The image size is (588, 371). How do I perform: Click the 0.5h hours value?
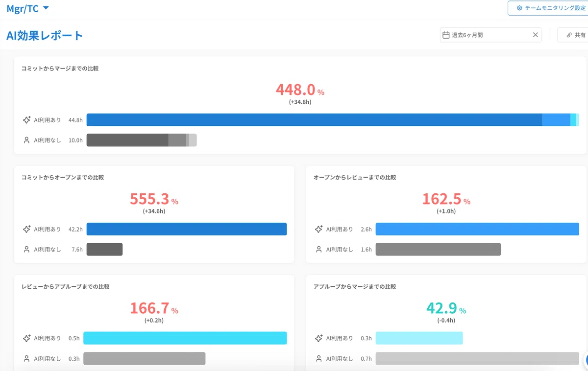74,338
